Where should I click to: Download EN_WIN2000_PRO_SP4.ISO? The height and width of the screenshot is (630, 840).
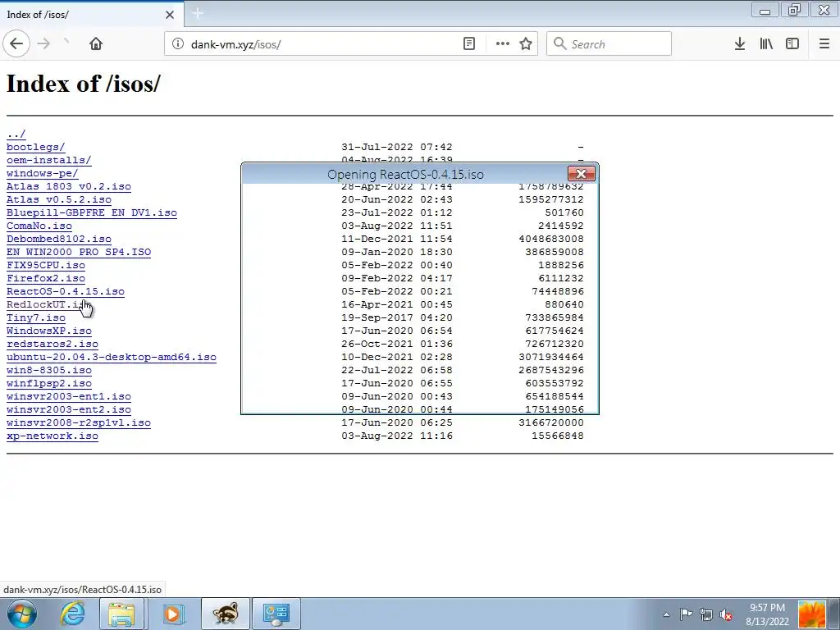click(x=79, y=252)
